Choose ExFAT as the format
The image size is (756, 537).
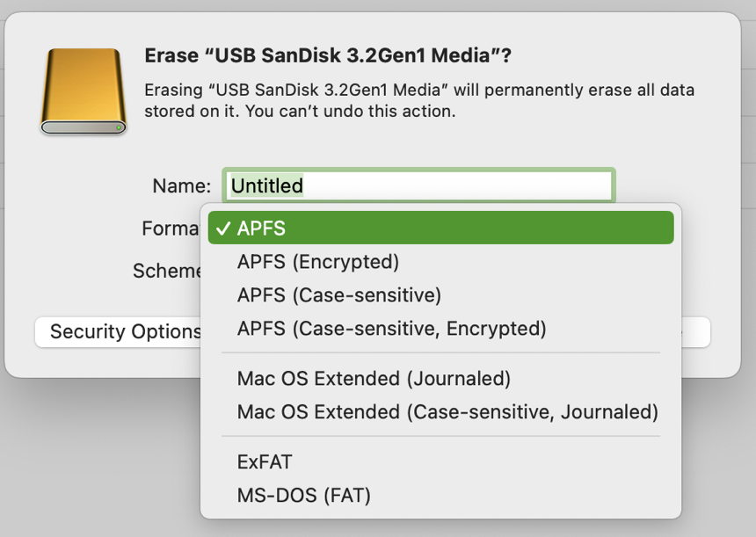265,461
